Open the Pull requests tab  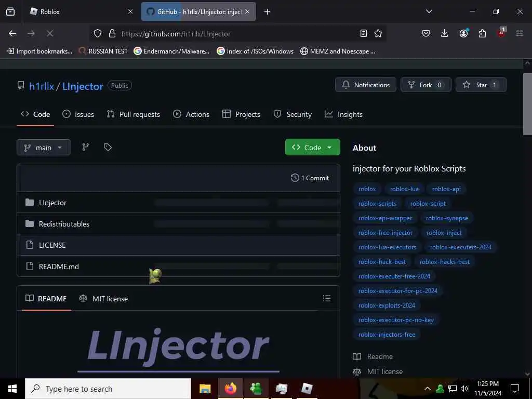click(x=134, y=114)
